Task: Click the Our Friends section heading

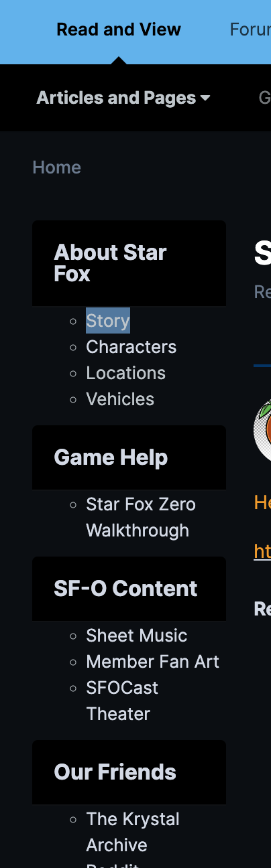Action: click(x=115, y=772)
